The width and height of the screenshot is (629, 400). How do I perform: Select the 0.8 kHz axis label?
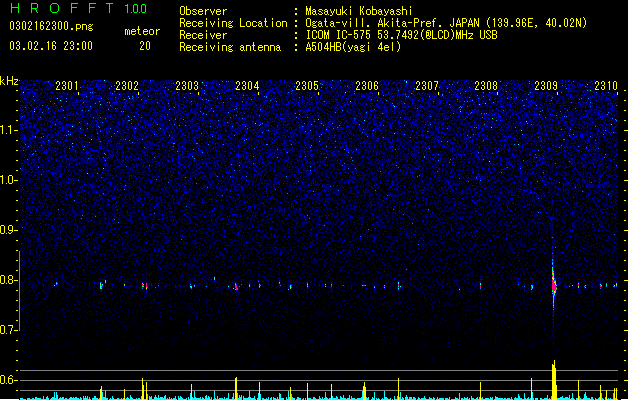click(9, 280)
